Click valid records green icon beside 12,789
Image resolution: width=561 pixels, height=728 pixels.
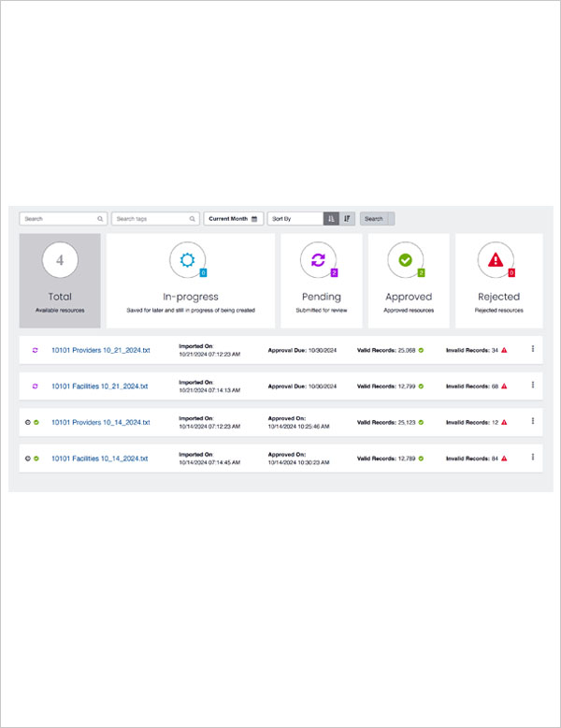pos(421,459)
